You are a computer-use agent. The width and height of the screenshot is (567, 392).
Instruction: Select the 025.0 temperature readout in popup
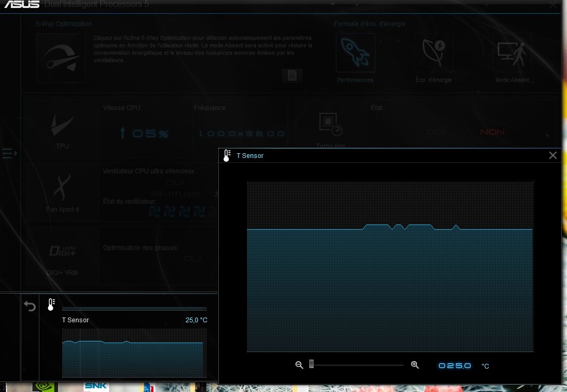click(x=455, y=365)
